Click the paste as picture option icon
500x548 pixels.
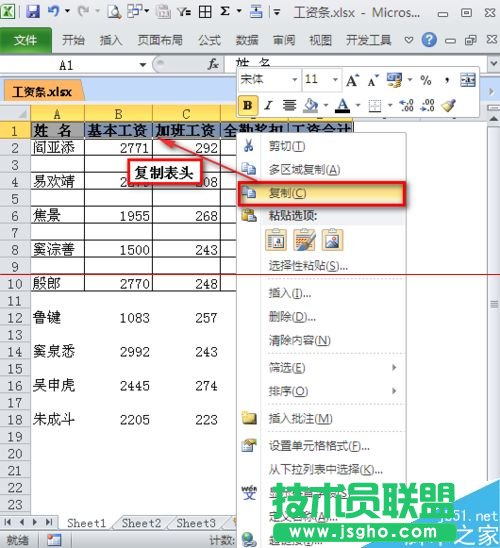point(332,240)
